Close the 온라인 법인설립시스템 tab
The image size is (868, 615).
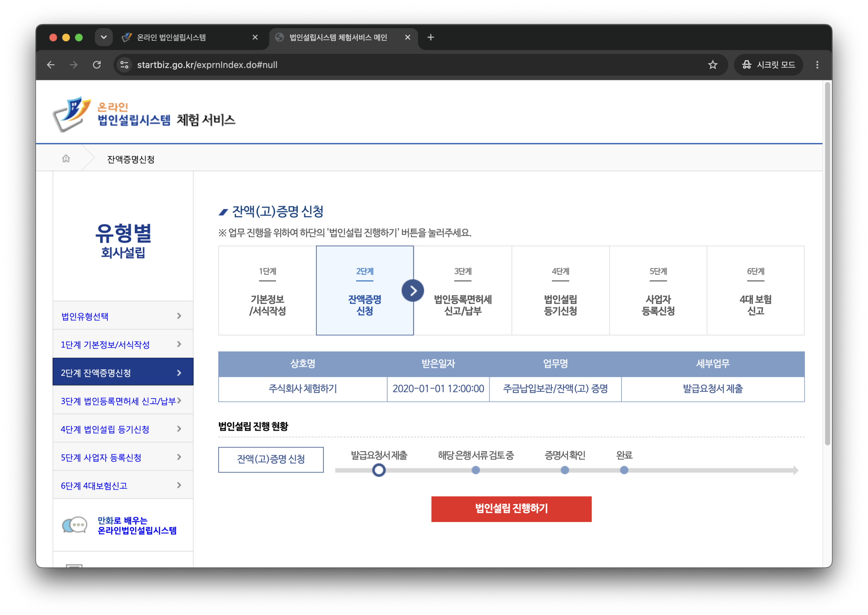255,37
